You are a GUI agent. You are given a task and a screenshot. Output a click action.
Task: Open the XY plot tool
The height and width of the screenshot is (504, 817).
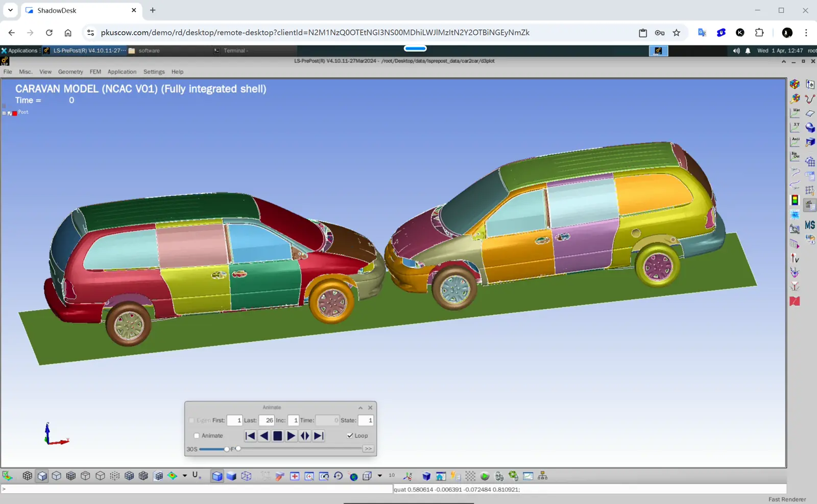(x=795, y=127)
